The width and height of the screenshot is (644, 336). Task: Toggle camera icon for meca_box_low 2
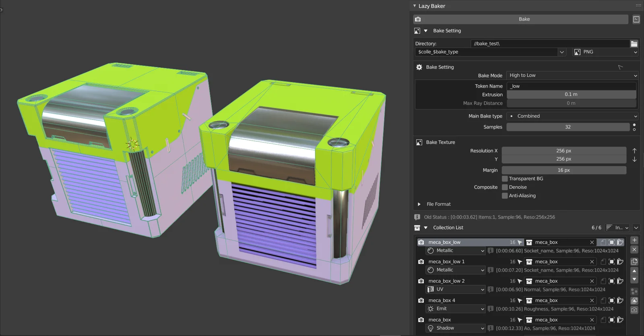tap(421, 281)
